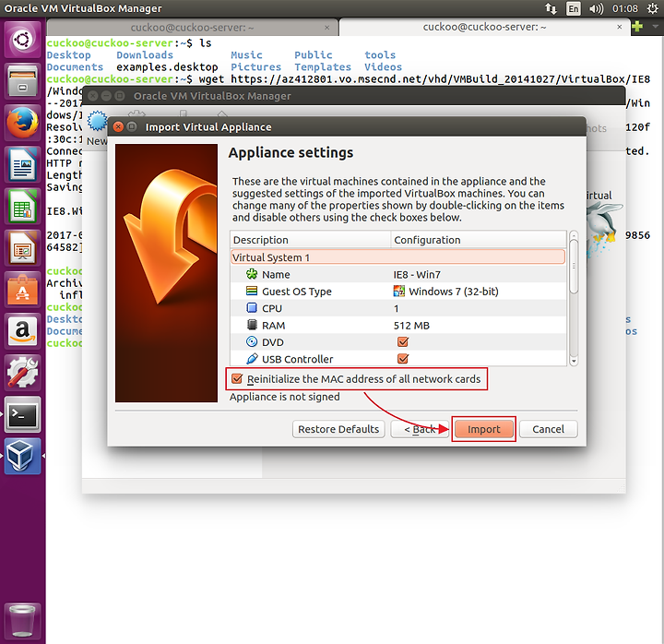Open Ubuntu Software Center icon
The image size is (664, 644).
tap(22, 290)
